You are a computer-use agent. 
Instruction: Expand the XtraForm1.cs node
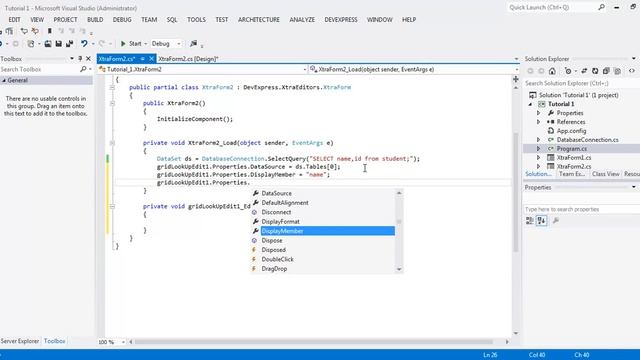[x=538, y=158]
